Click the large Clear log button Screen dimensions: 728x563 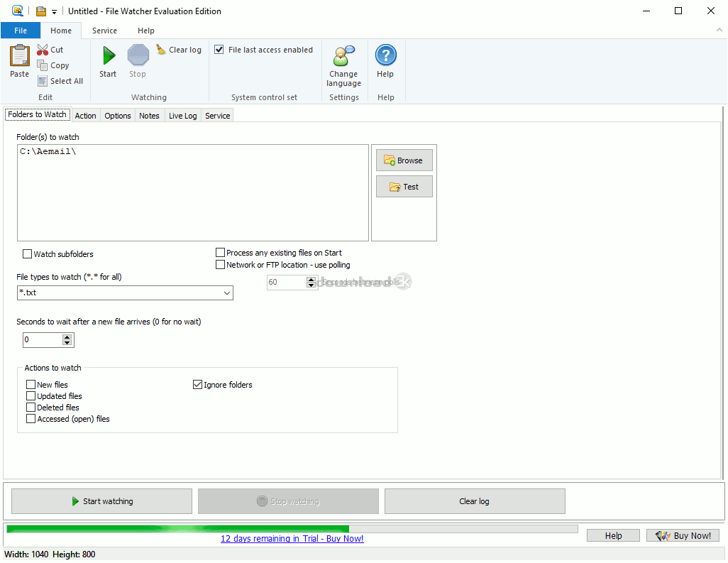475,501
